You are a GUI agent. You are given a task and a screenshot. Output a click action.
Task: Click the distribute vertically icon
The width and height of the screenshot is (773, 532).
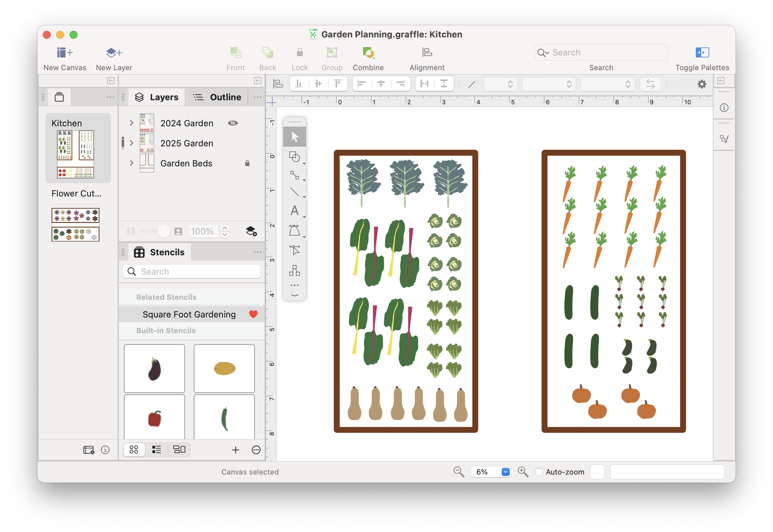pos(444,84)
